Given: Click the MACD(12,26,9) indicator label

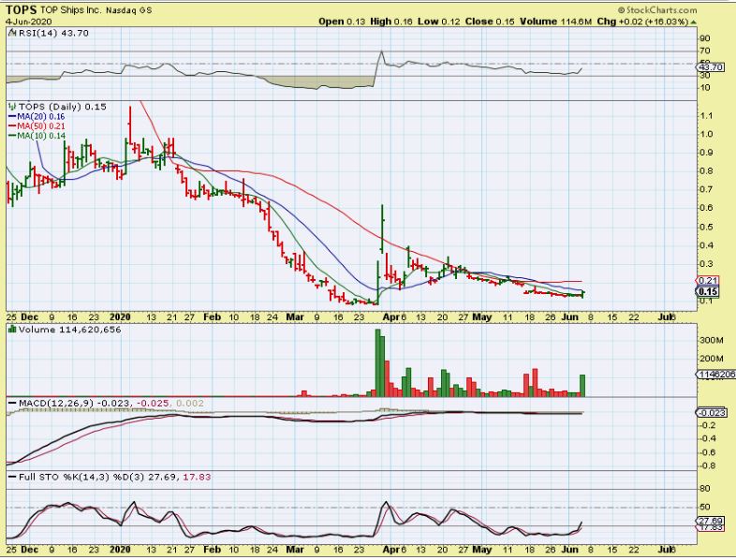Looking at the screenshot, I should (x=56, y=404).
